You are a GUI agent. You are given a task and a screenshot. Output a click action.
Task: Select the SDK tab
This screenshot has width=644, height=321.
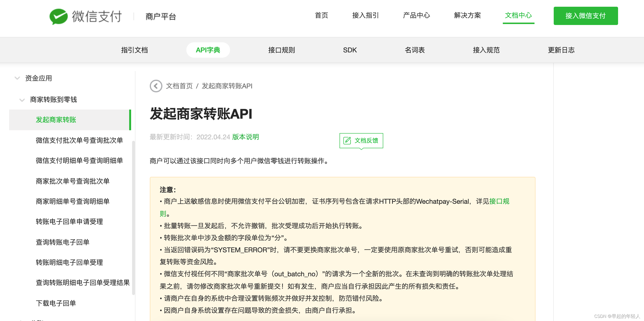pos(350,50)
